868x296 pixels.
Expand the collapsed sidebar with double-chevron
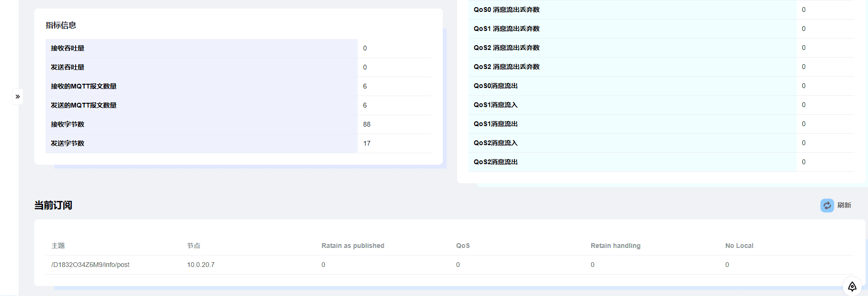[x=18, y=97]
